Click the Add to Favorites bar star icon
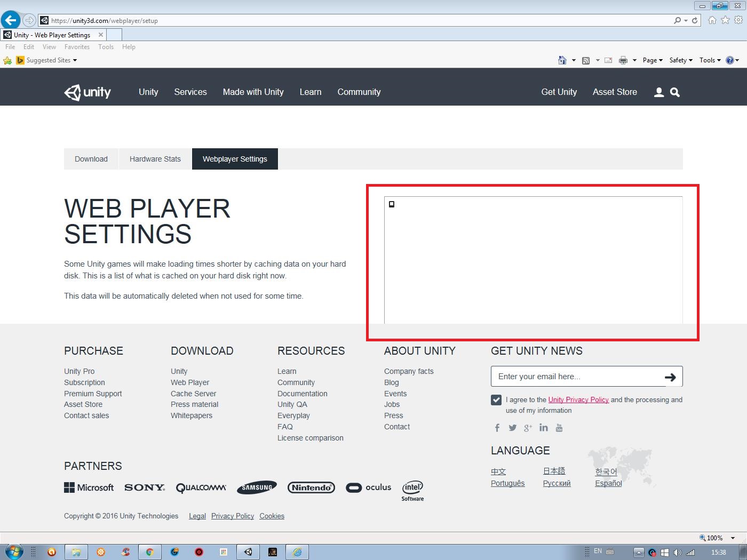This screenshot has width=747, height=560. coord(7,60)
